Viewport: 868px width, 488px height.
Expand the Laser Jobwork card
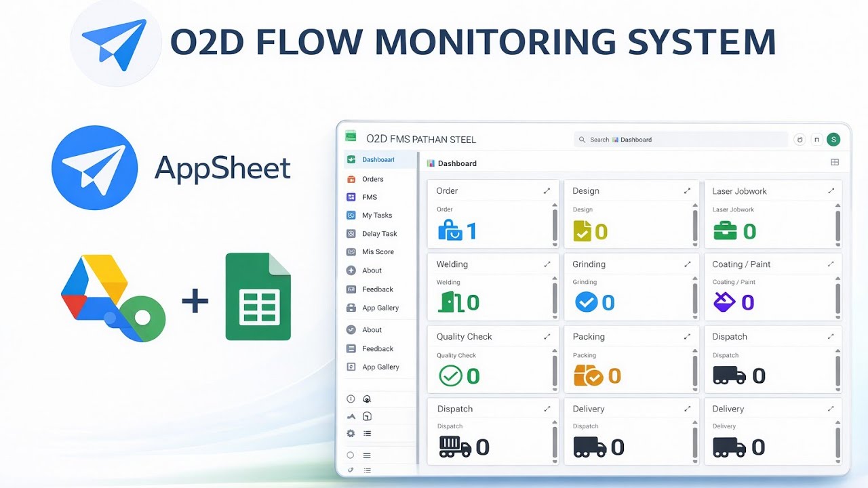831,191
